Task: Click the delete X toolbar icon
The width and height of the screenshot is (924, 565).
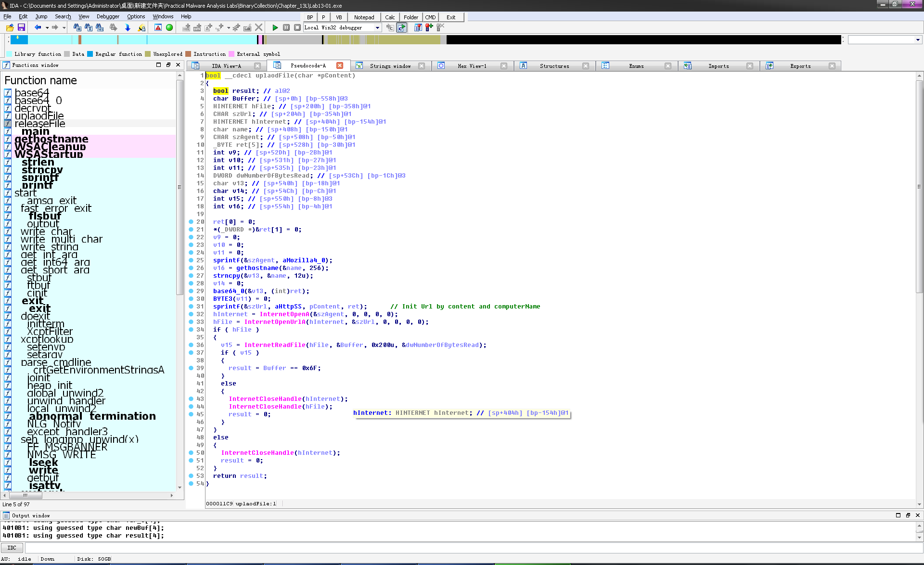Action: click(259, 27)
